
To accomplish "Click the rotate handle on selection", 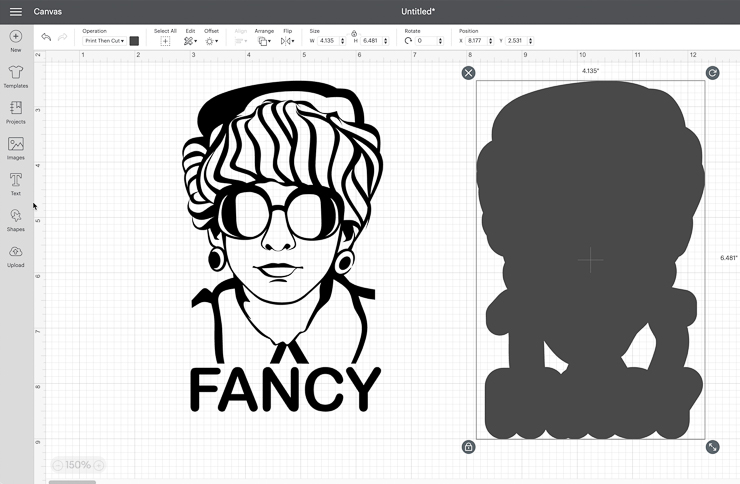I will pos(712,73).
